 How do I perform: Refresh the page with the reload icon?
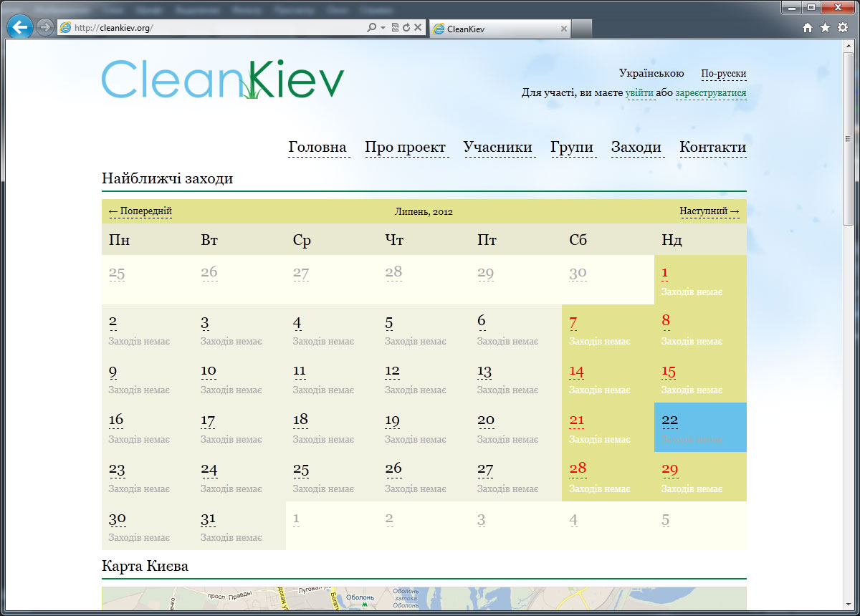point(406,28)
